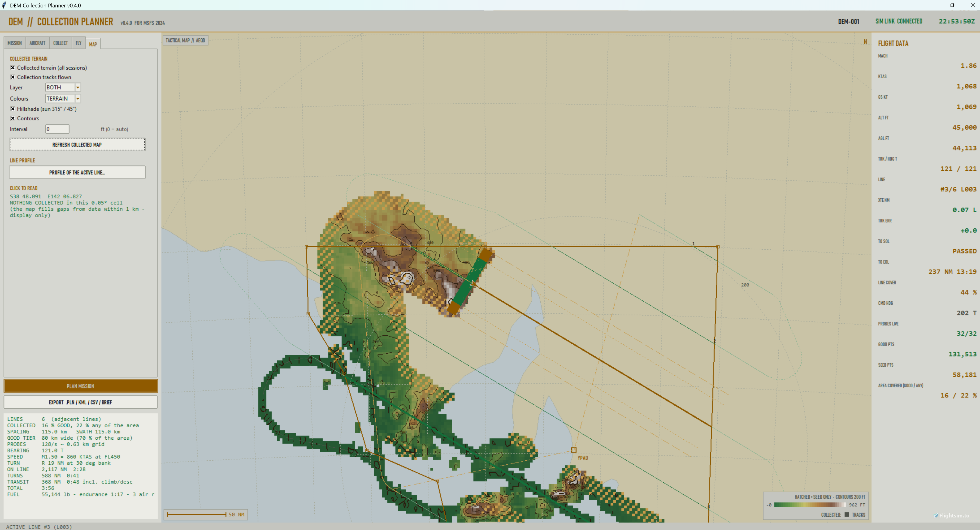Open the Layer dropdown arrow
Viewport: 980px width, 530px height.
pyautogui.click(x=78, y=88)
